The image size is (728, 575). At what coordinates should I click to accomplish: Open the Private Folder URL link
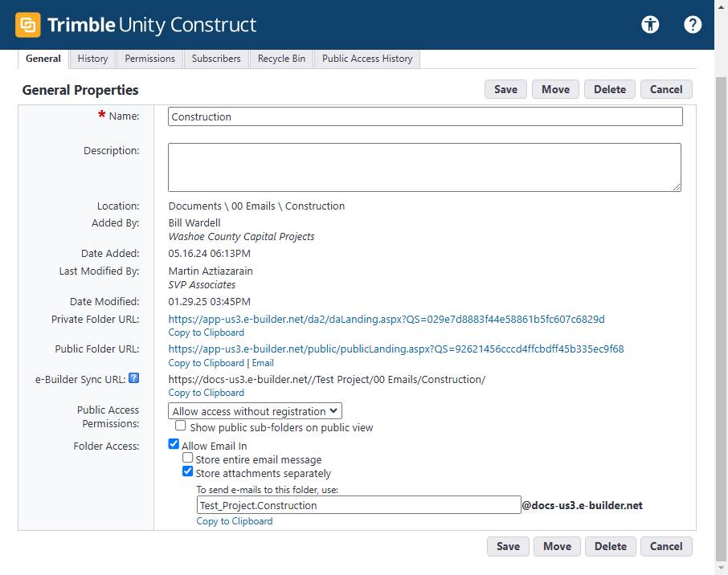(386, 320)
